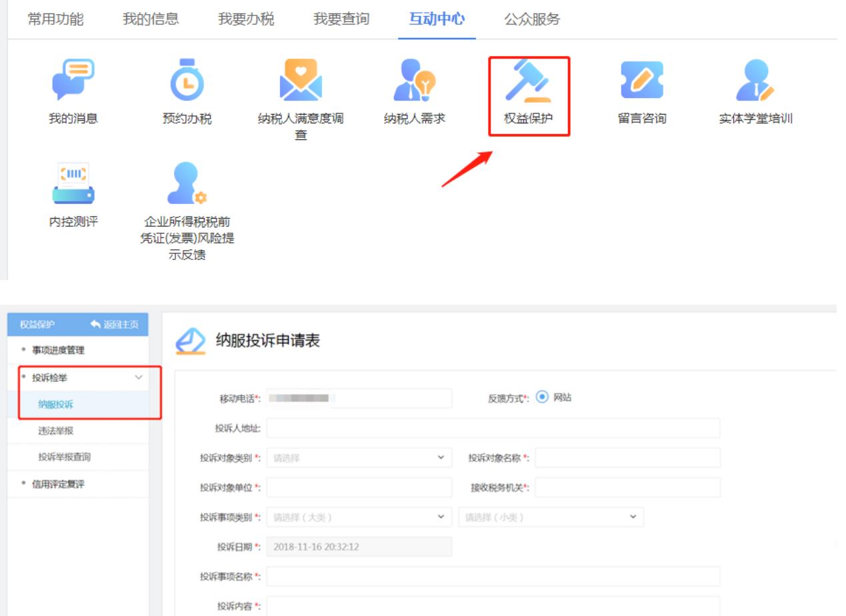846x616 pixels.
Task: Collapse the 投诉检举 sidebar section
Action: tap(139, 377)
